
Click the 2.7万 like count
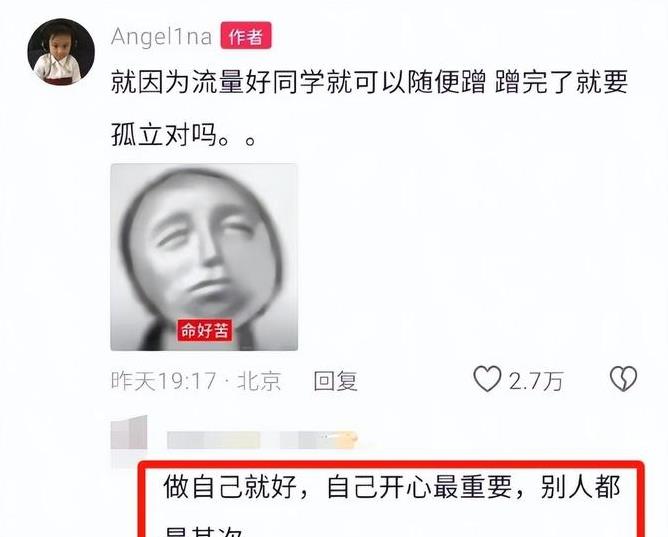[x=536, y=381]
